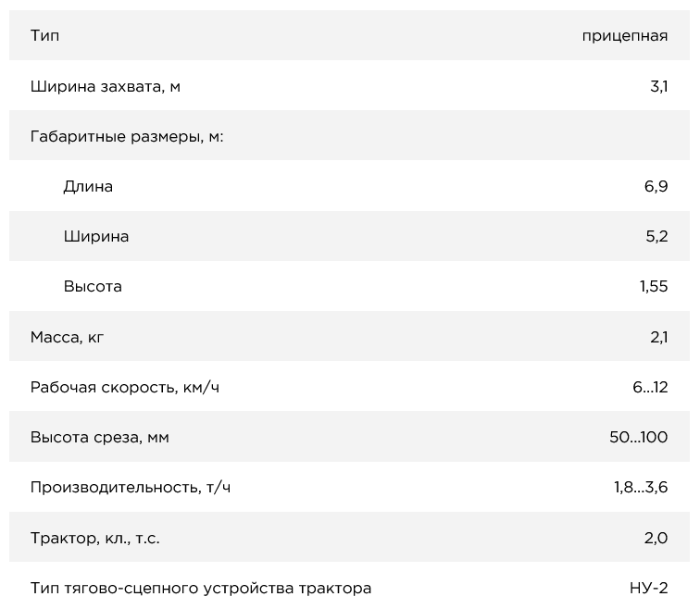Click the 'Длина' sub-row label

click(88, 187)
